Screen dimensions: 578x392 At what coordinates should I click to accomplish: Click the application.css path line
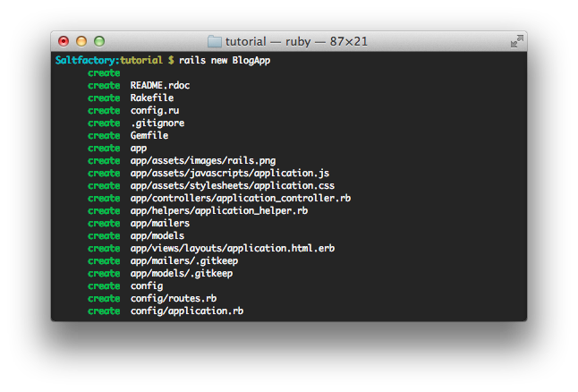pos(233,186)
